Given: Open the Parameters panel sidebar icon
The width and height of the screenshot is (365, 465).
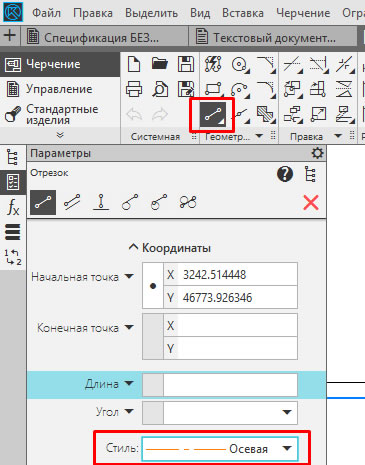Looking at the screenshot, I should (x=13, y=182).
